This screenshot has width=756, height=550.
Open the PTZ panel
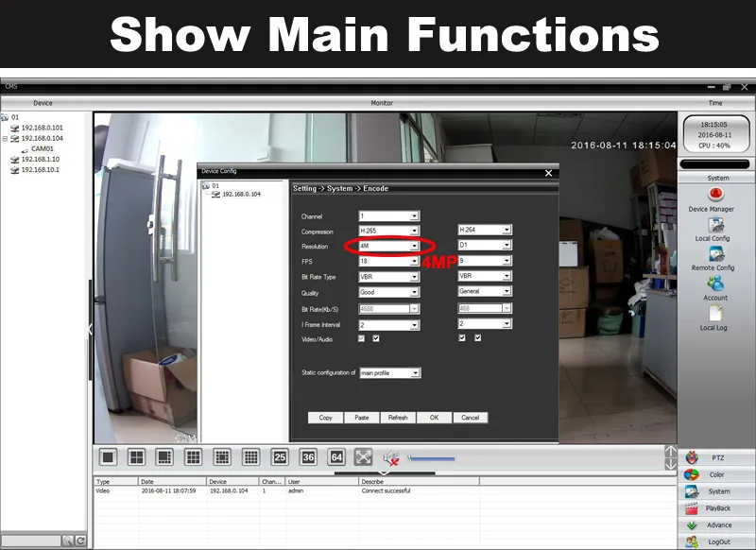(716, 458)
